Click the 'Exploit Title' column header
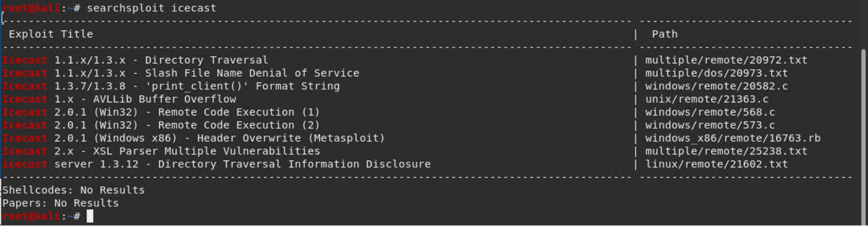Screen dimensions: 868x226 click(x=51, y=34)
